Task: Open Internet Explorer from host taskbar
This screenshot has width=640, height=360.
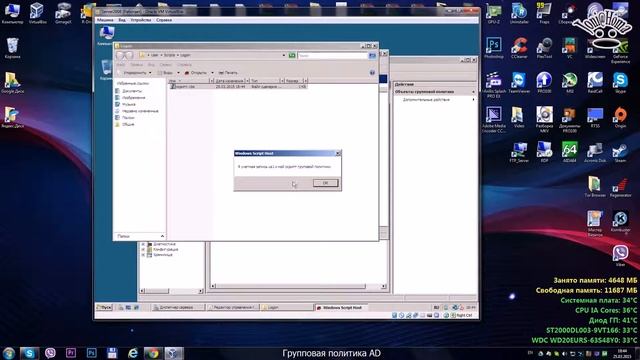Action: (x=133, y=353)
